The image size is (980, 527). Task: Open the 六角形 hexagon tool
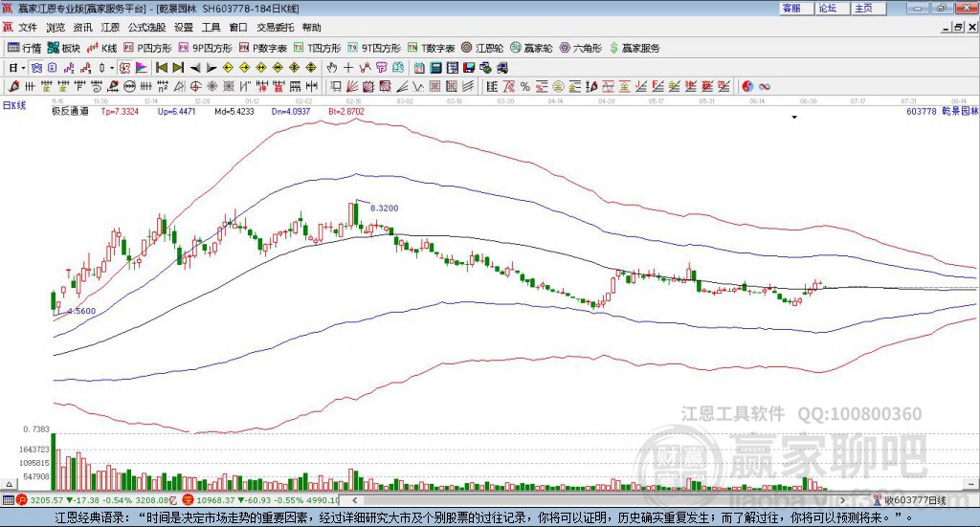(580, 48)
